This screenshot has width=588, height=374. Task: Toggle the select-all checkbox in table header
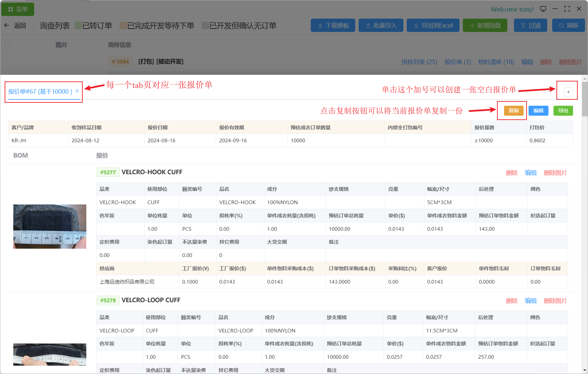click(8, 45)
